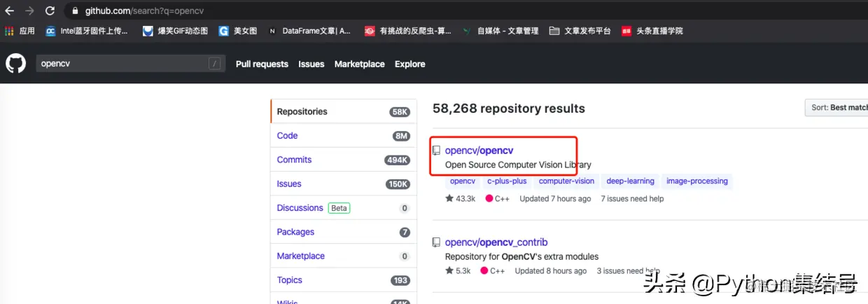Image resolution: width=868 pixels, height=304 pixels.
Task: Click the address bar lock icon
Action: click(75, 11)
